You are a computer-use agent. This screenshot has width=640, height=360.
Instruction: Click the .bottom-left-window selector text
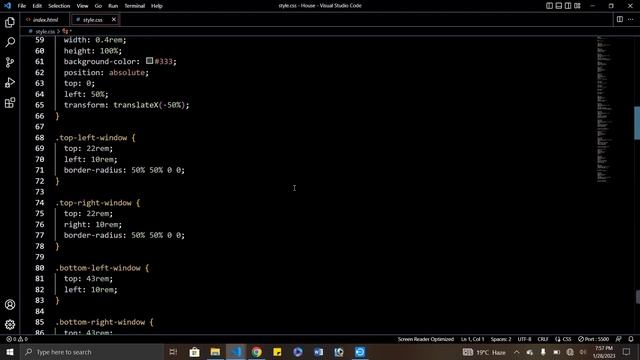pyautogui.click(x=98, y=268)
